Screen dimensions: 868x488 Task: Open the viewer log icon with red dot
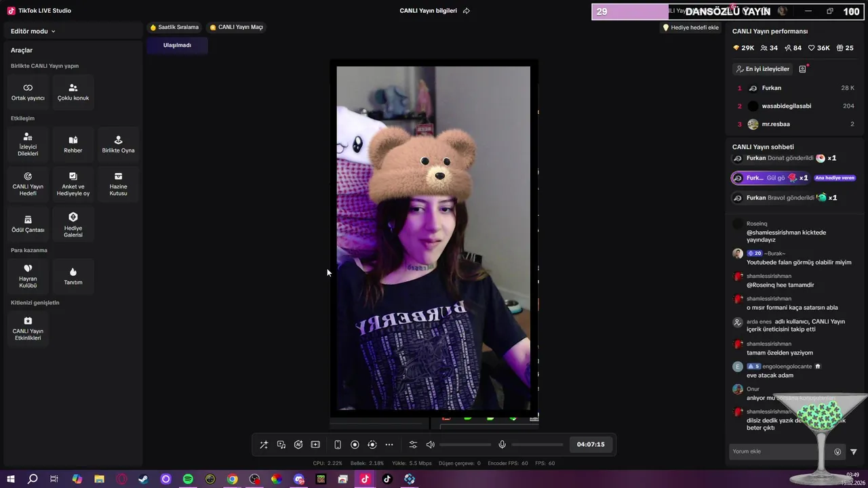coord(803,69)
